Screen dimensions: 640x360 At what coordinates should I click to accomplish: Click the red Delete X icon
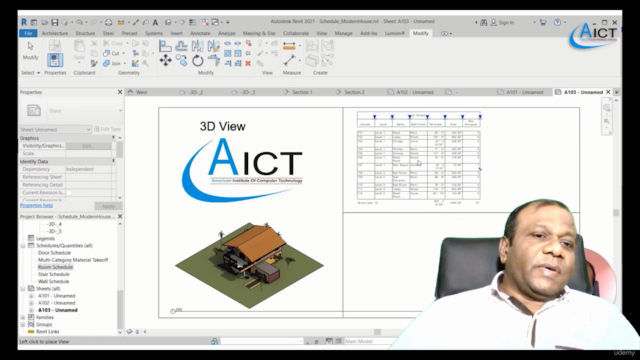[248, 63]
